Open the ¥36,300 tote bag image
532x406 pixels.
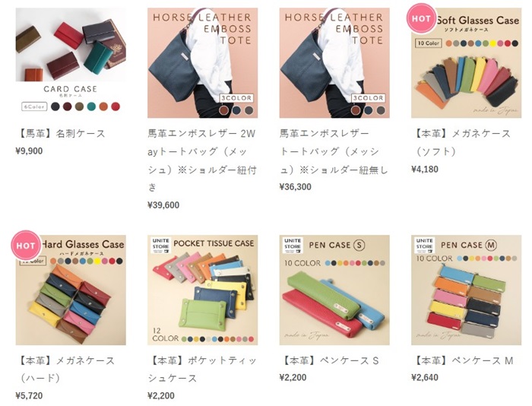click(334, 63)
